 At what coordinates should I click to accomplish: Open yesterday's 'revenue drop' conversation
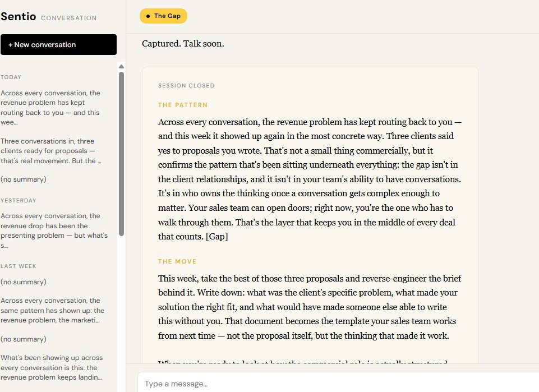[54, 230]
